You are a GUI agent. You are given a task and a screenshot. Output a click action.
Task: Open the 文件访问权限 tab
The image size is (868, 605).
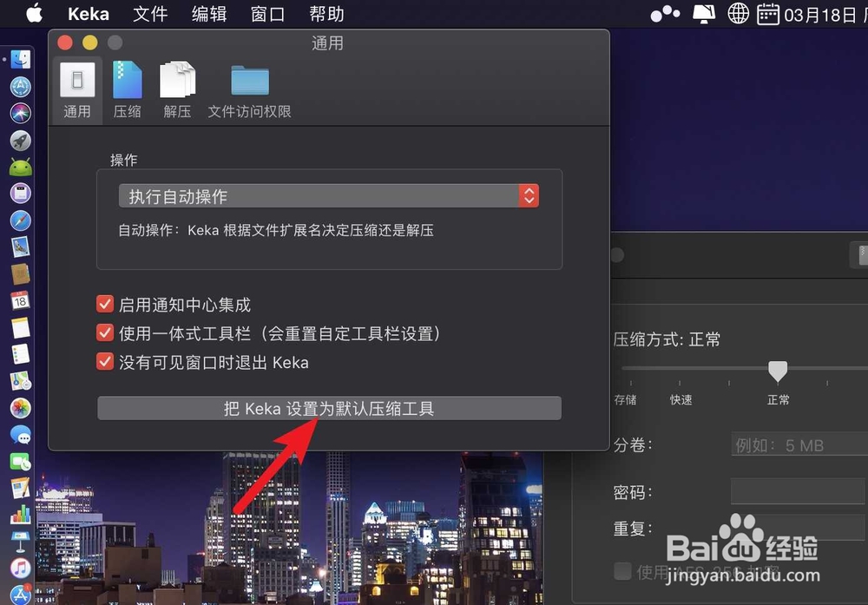pos(250,90)
